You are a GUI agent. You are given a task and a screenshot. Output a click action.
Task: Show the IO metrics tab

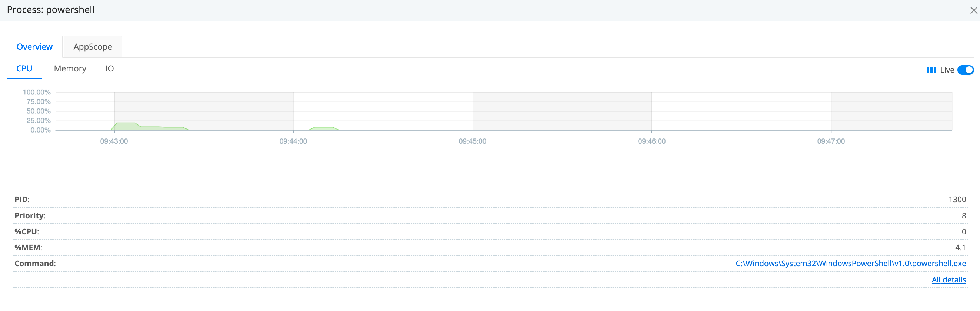pyautogui.click(x=109, y=68)
